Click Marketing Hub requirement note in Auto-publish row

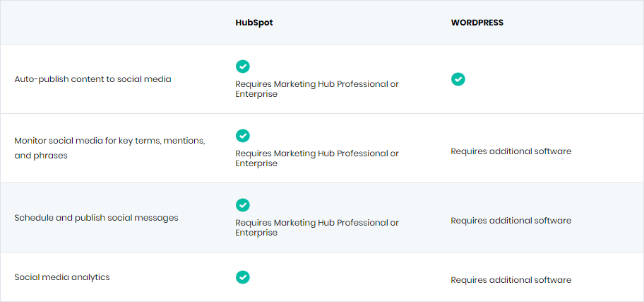317,89
